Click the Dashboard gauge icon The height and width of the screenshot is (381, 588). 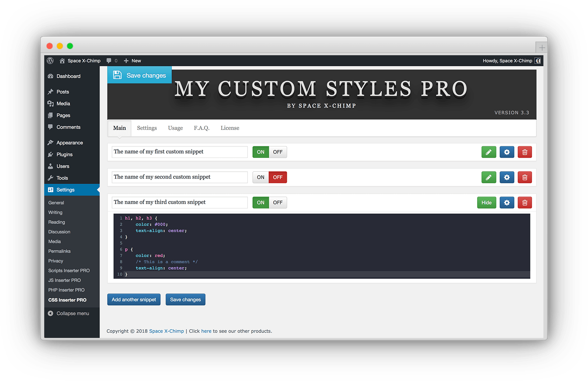(x=50, y=76)
